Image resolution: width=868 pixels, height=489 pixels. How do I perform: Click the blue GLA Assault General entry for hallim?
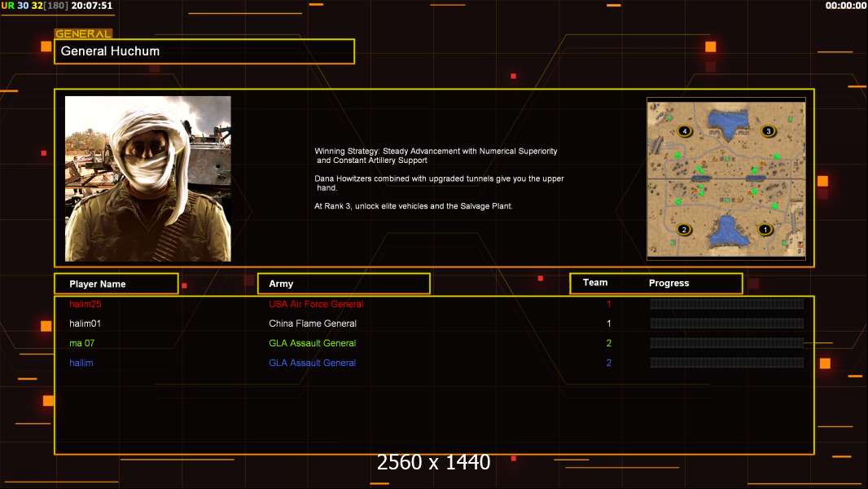312,363
